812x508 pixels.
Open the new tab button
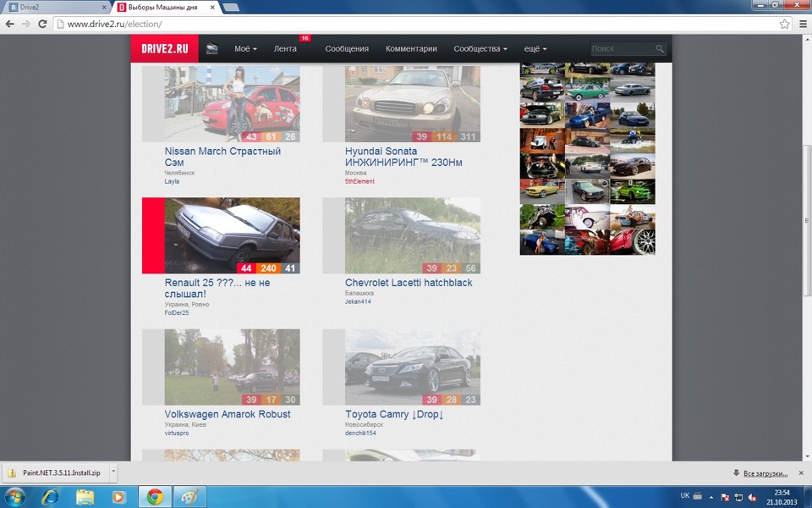[x=230, y=8]
